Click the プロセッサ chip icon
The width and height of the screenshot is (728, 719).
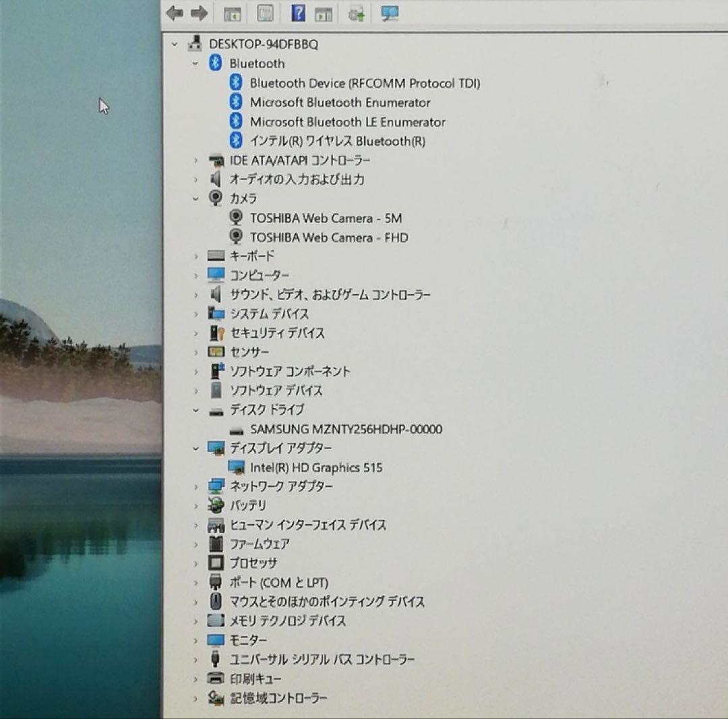pyautogui.click(x=216, y=563)
